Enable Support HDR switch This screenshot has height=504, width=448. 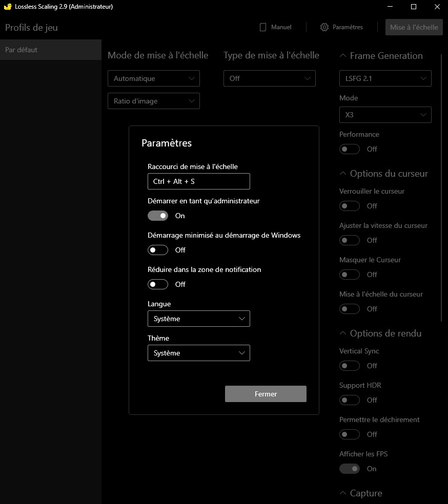pyautogui.click(x=350, y=400)
